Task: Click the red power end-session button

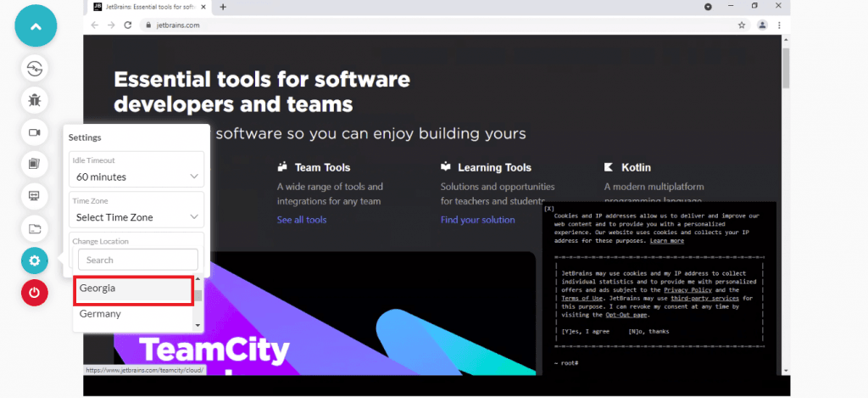Action: (34, 293)
